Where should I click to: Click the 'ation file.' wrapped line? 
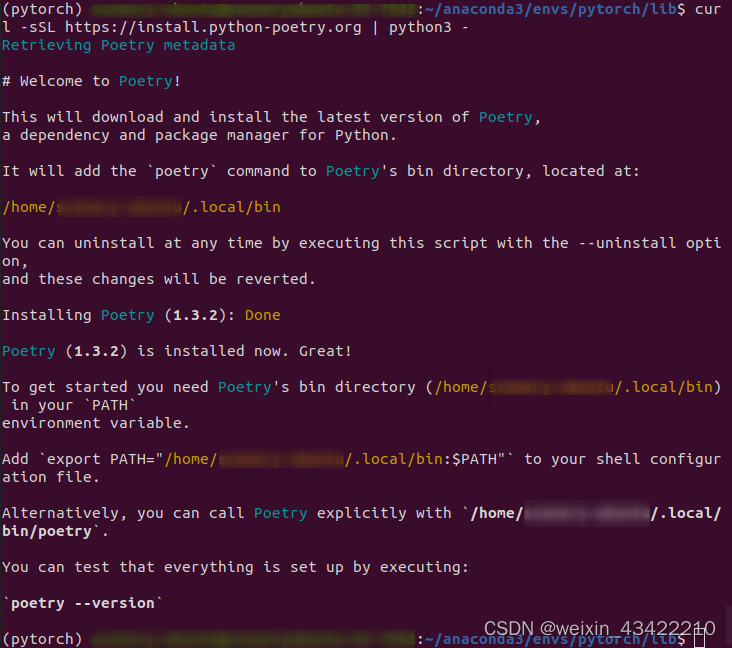pos(50,477)
